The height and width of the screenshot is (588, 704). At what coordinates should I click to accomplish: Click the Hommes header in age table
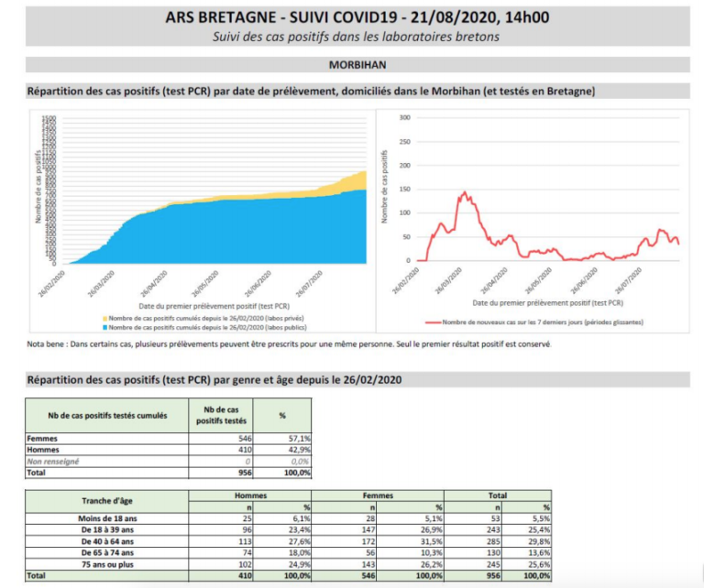click(249, 495)
